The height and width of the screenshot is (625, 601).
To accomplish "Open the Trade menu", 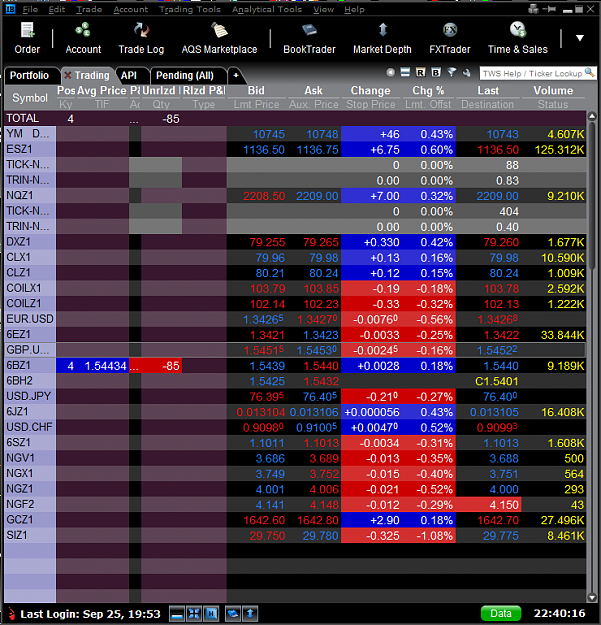I will 89,9.
